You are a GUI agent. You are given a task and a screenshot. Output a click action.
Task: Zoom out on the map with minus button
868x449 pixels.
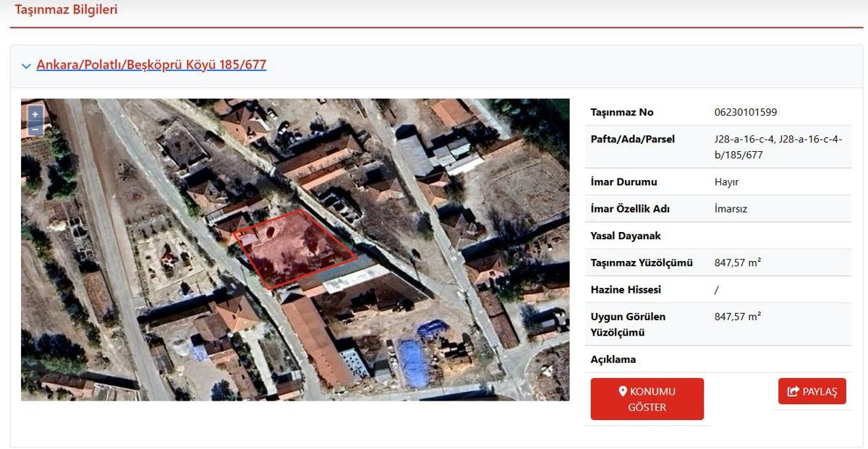(35, 129)
